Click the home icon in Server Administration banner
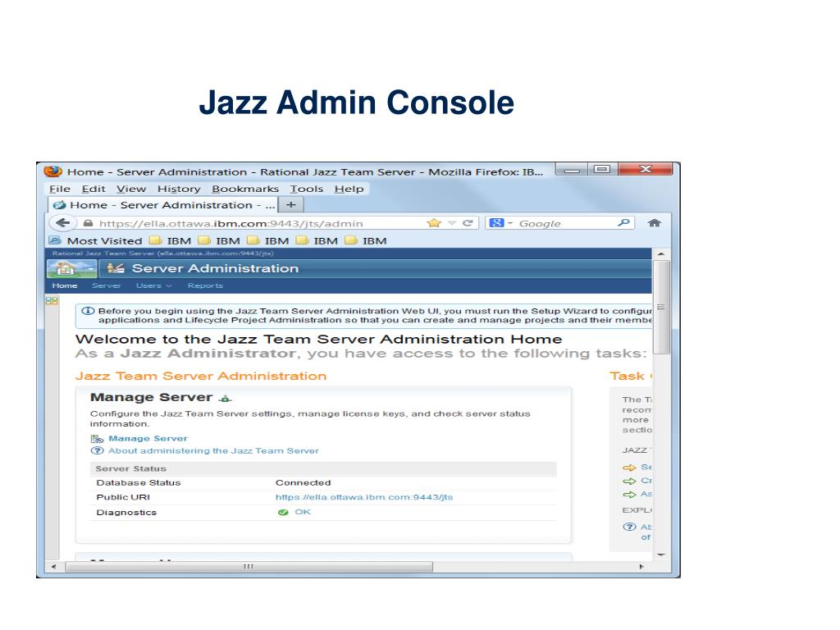Viewport: 840px width, 630px height. pyautogui.click(x=67, y=268)
